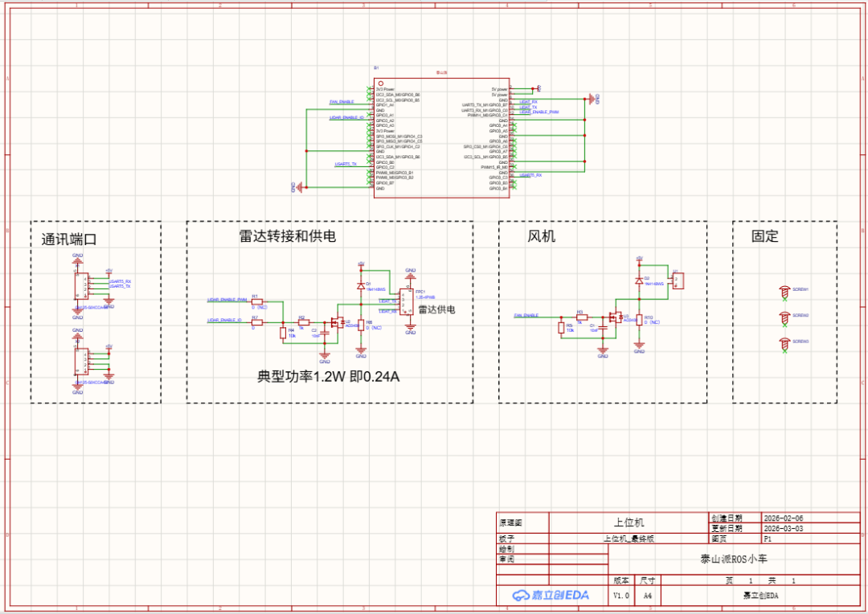The width and height of the screenshot is (868, 614).
Task: Click the diode D2 in 风机 section
Action: pos(639,280)
